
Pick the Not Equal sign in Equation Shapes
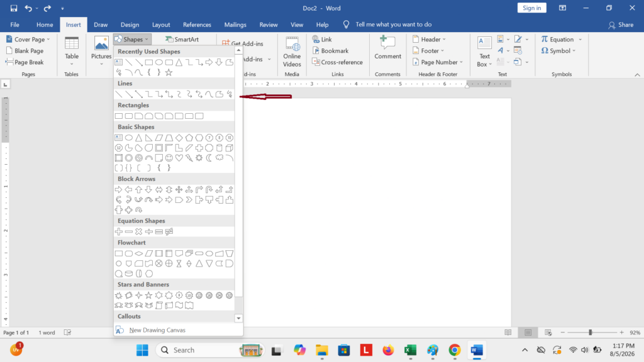[x=169, y=231]
